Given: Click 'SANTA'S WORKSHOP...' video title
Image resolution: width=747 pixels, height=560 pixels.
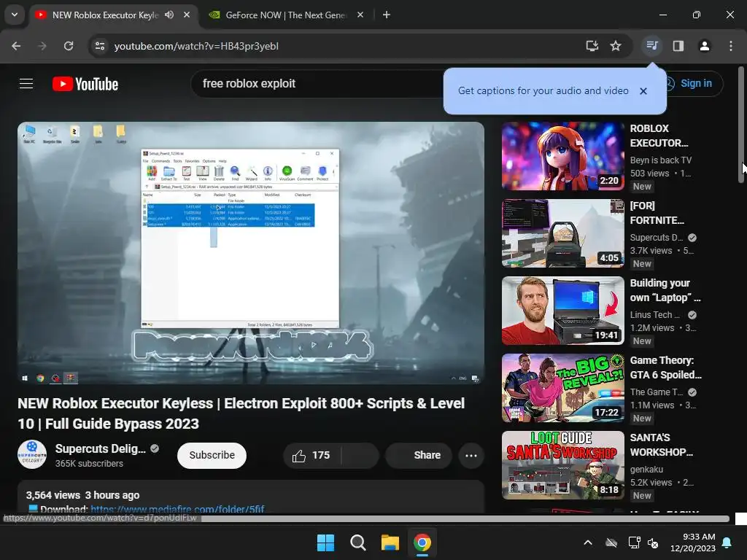Looking at the screenshot, I should click(661, 445).
